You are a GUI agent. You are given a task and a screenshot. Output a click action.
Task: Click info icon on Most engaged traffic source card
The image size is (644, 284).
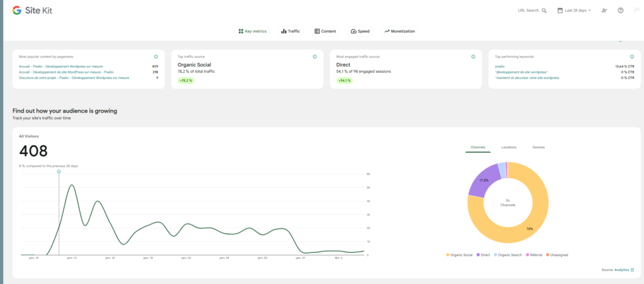pos(473,57)
